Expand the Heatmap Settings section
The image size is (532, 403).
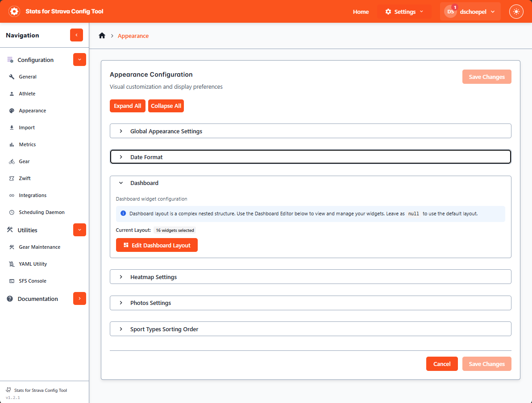(x=311, y=276)
